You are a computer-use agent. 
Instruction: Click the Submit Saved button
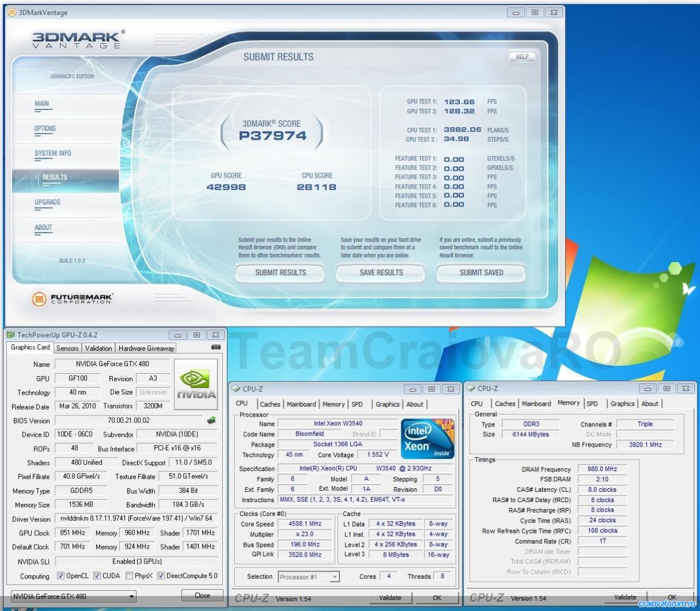pyautogui.click(x=482, y=273)
